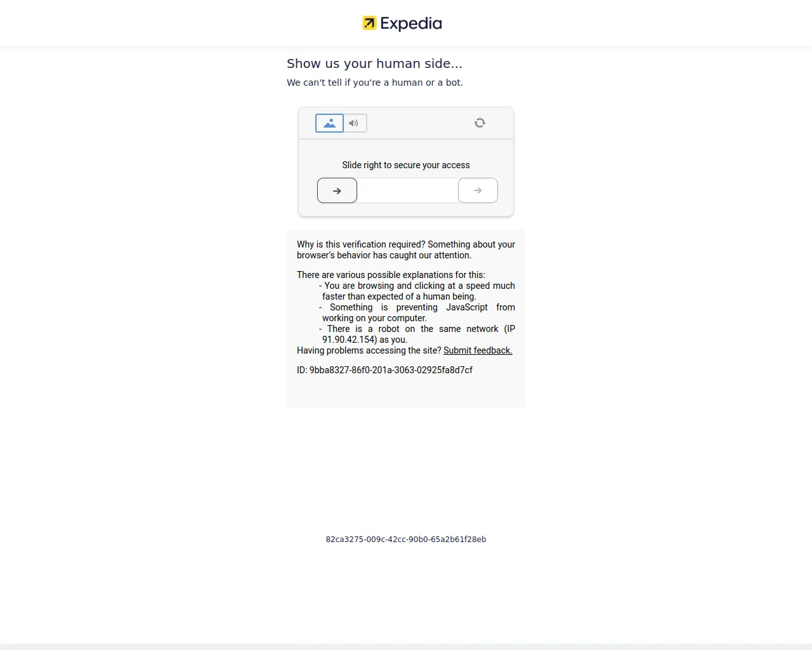Click the highlighted image mode selector
Image resolution: width=812 pixels, height=650 pixels.
(329, 123)
